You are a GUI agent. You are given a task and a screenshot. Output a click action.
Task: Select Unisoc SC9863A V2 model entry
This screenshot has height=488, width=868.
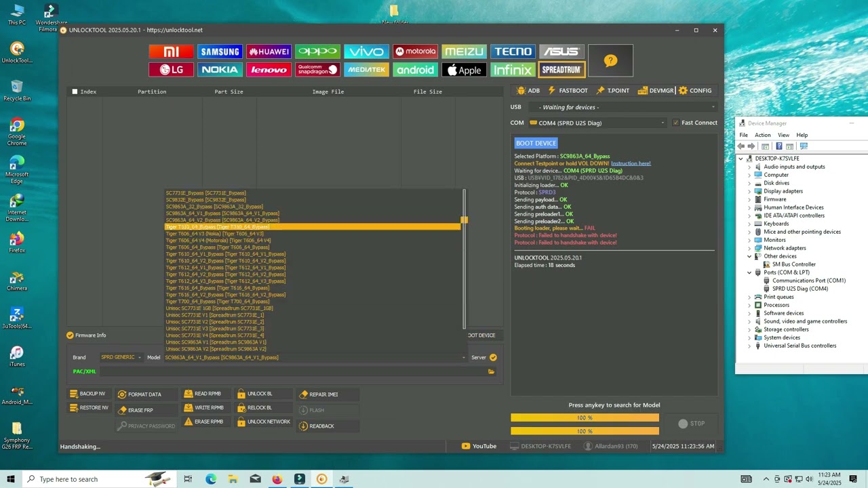coord(216,349)
